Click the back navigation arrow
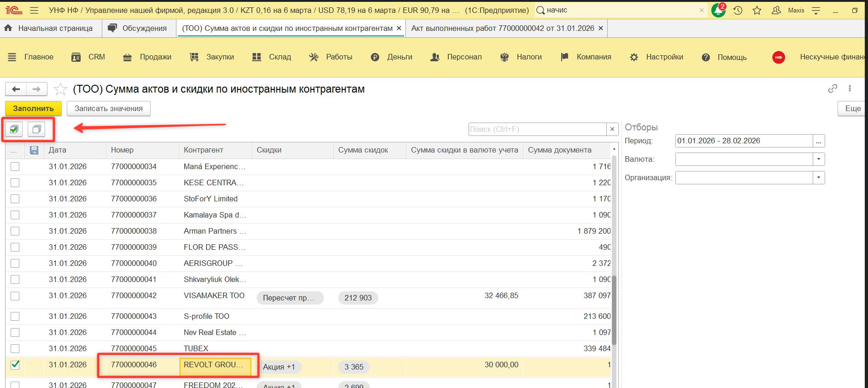This screenshot has height=388, width=868. [16, 89]
